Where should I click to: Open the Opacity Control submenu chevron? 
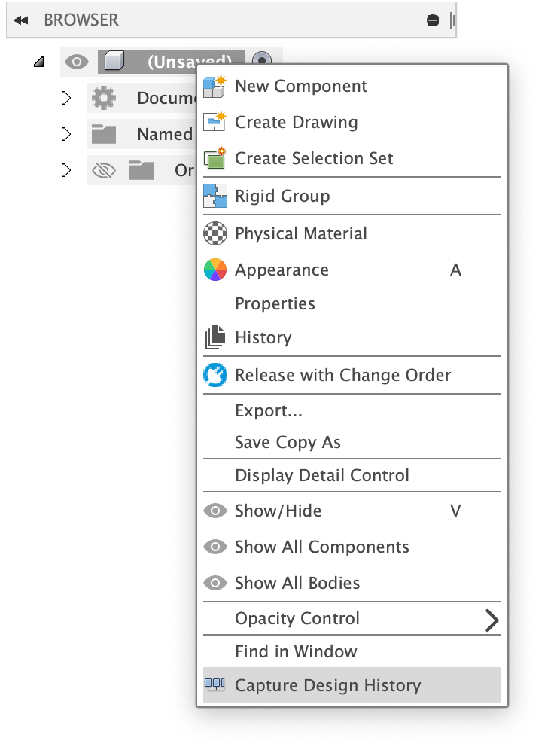[x=493, y=620]
